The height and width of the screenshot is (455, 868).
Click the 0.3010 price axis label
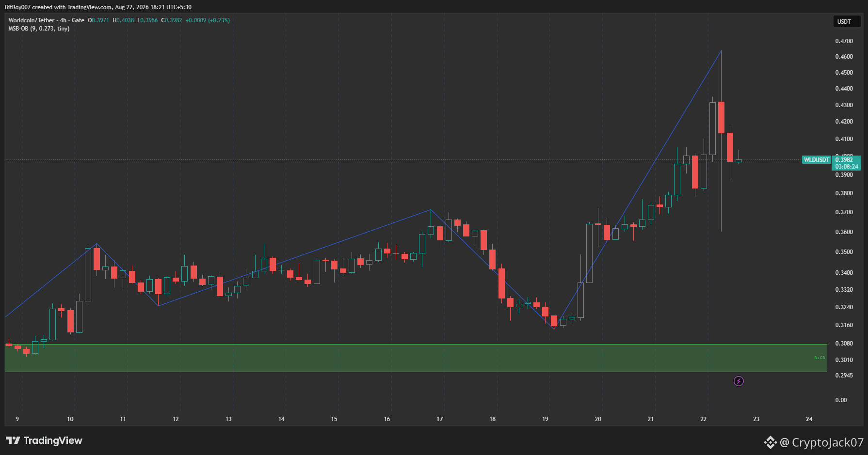[844, 360]
